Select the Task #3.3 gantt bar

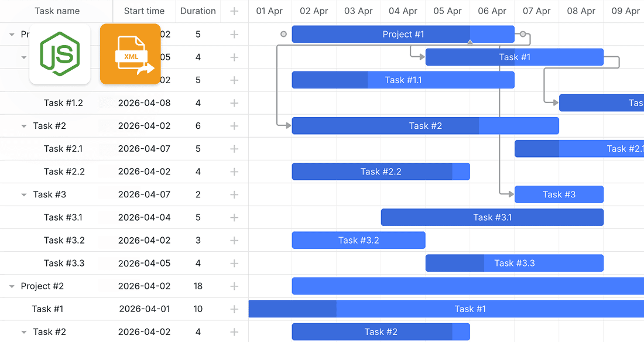tap(515, 263)
